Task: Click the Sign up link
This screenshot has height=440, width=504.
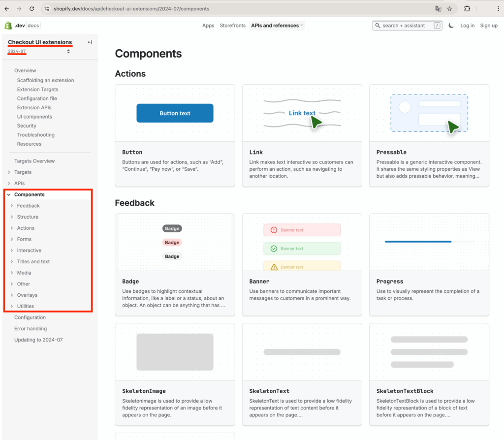Action: [x=489, y=26]
